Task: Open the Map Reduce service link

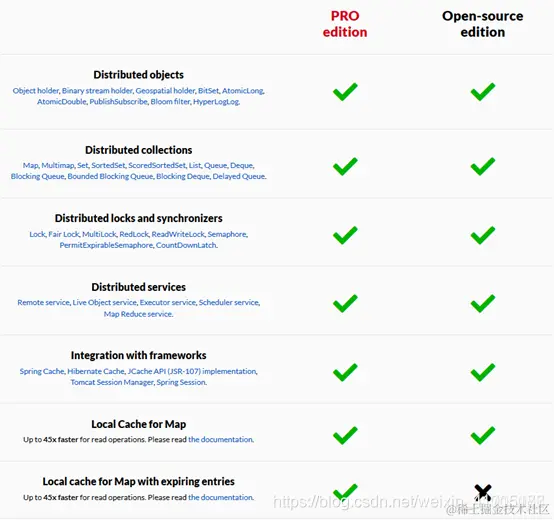Action: [138, 314]
